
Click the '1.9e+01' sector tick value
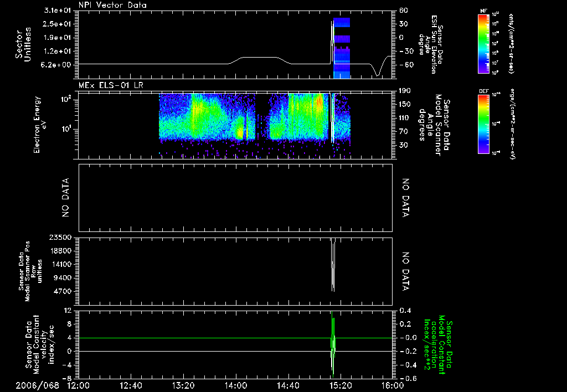(x=57, y=38)
